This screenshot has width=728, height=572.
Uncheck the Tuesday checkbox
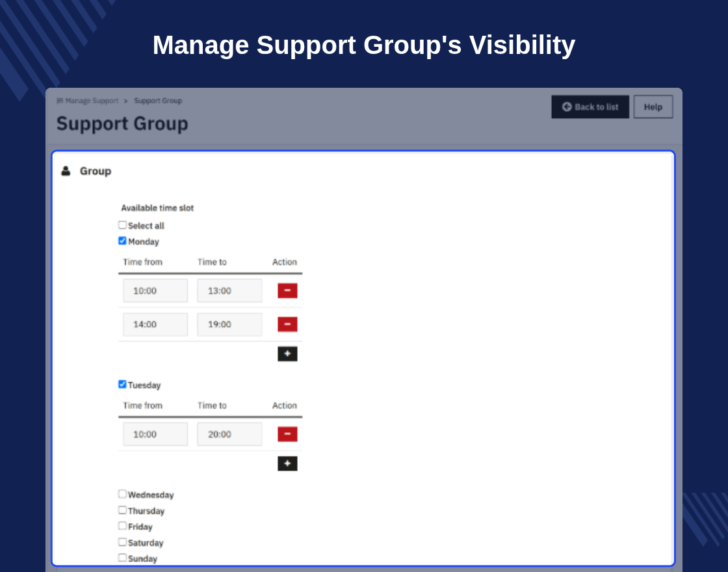[122, 384]
